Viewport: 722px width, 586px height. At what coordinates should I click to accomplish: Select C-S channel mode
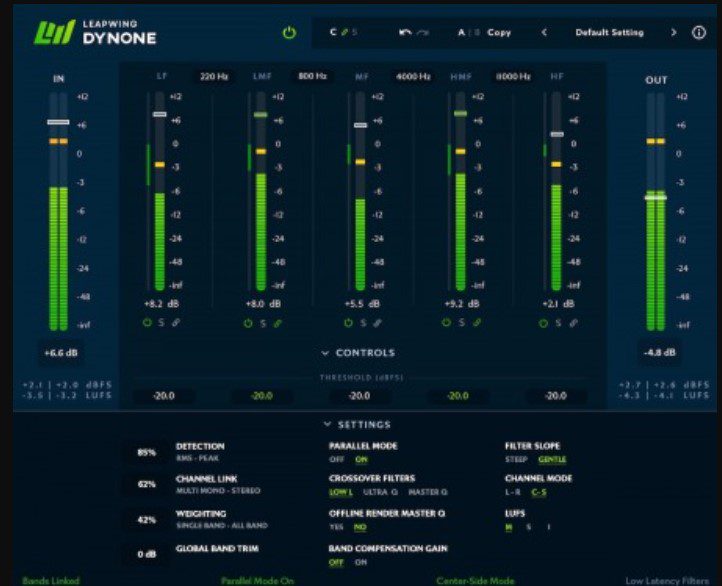tap(539, 492)
